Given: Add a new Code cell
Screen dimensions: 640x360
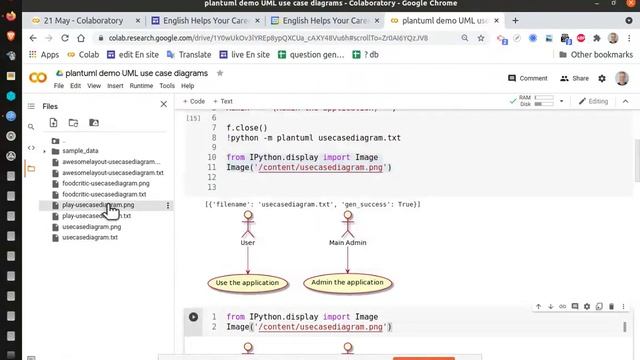Looking at the screenshot, I should (x=194, y=101).
